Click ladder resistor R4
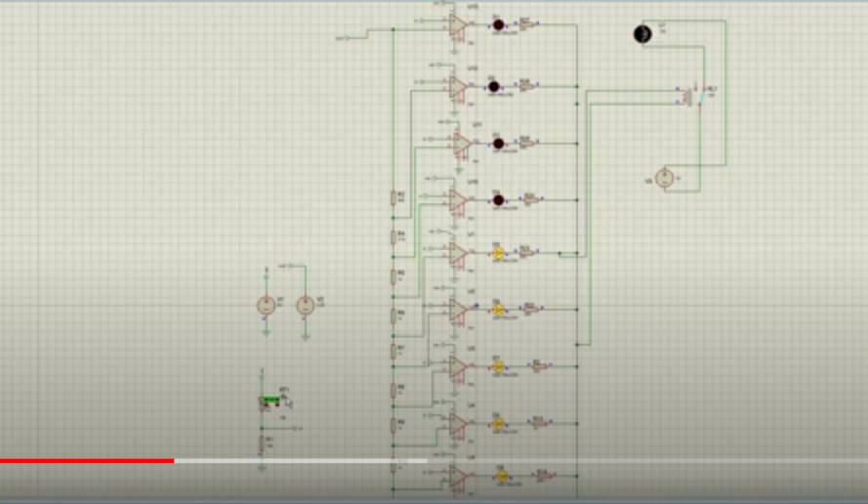 (393, 237)
